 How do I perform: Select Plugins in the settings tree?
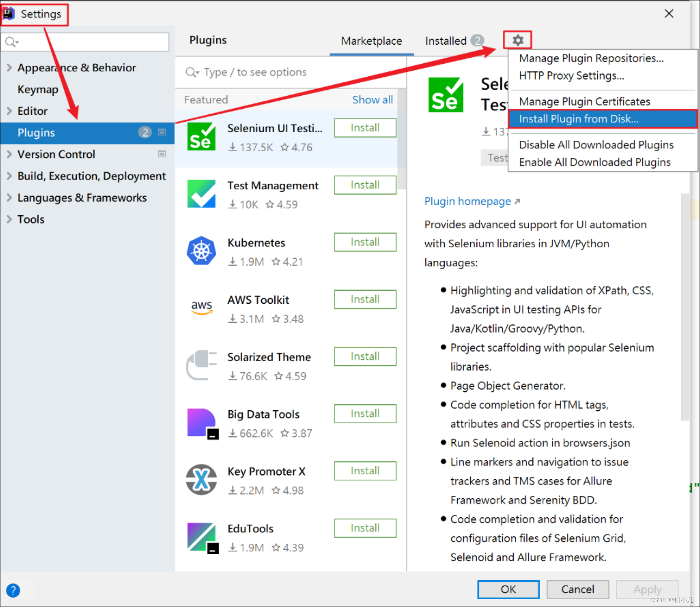[87, 133]
